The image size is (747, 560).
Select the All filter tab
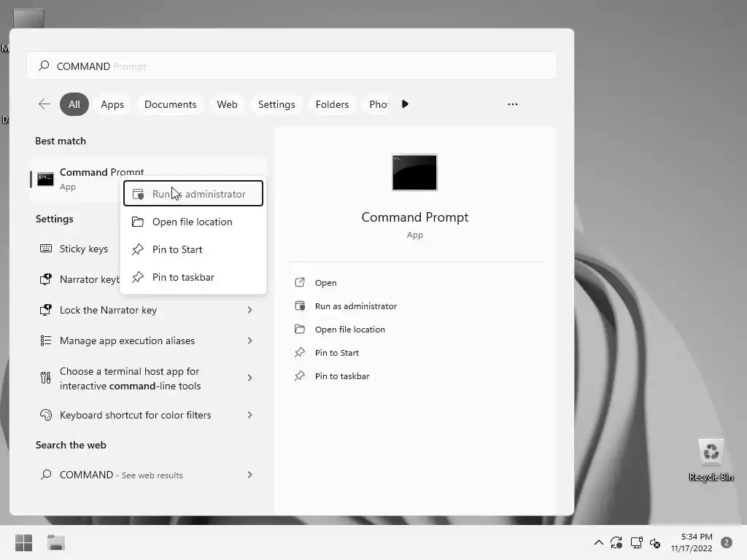[74, 104]
